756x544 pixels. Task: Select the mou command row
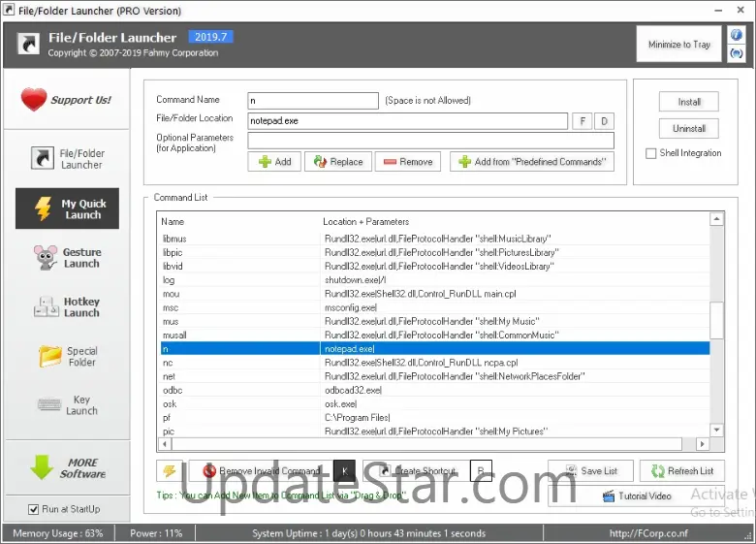pyautogui.click(x=435, y=294)
